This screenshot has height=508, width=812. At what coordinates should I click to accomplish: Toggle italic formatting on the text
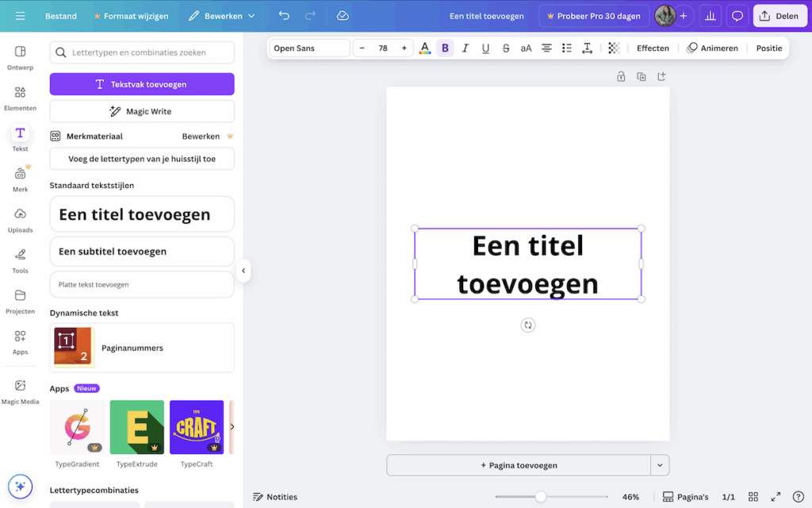tap(465, 48)
